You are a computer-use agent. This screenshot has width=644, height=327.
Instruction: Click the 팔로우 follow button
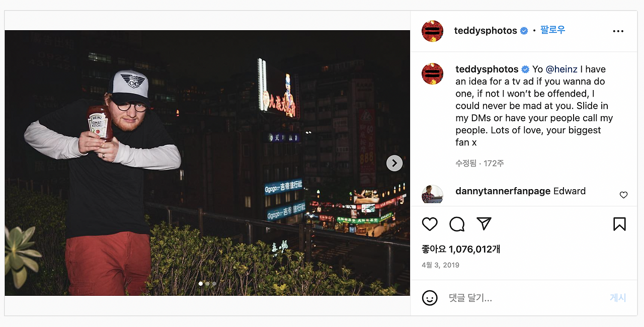point(553,30)
